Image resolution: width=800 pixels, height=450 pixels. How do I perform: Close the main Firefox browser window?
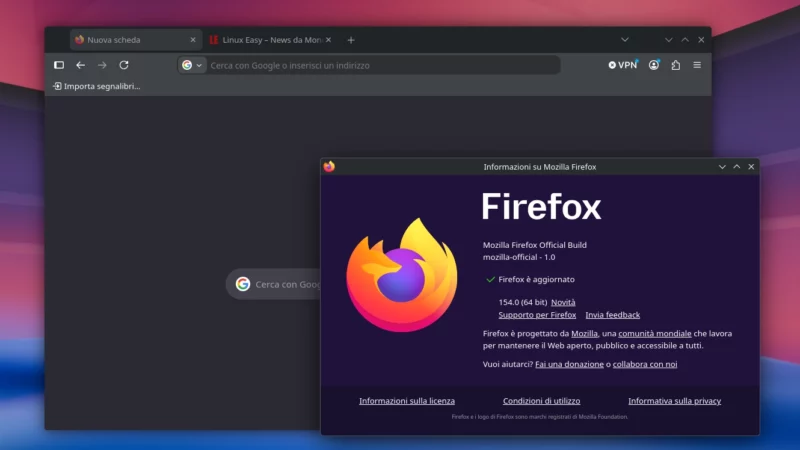click(701, 40)
